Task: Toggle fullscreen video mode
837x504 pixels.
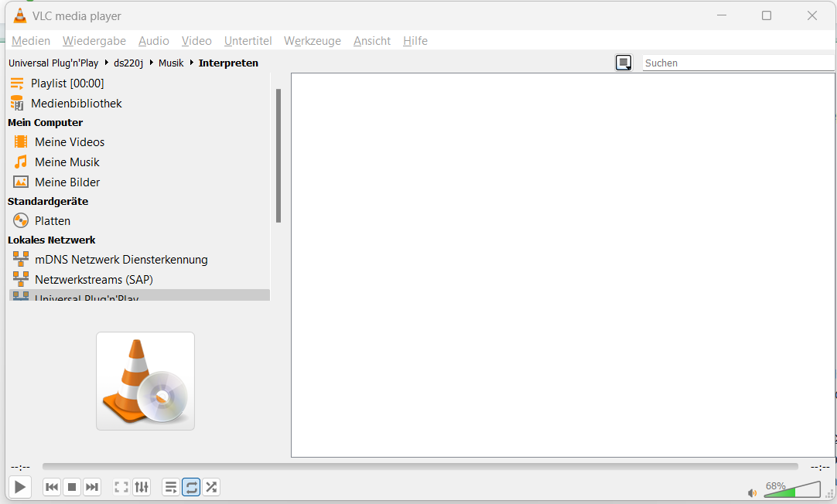Action: pos(121,487)
